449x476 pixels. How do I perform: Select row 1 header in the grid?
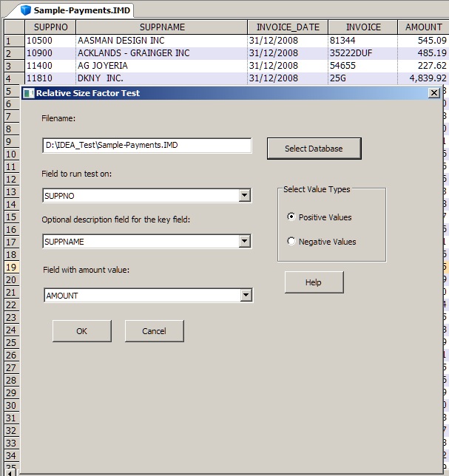(11, 41)
